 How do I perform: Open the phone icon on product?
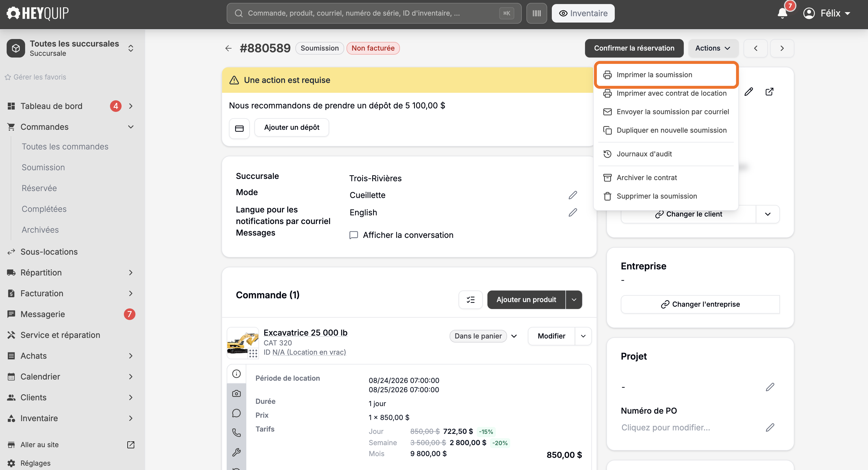coord(236,432)
